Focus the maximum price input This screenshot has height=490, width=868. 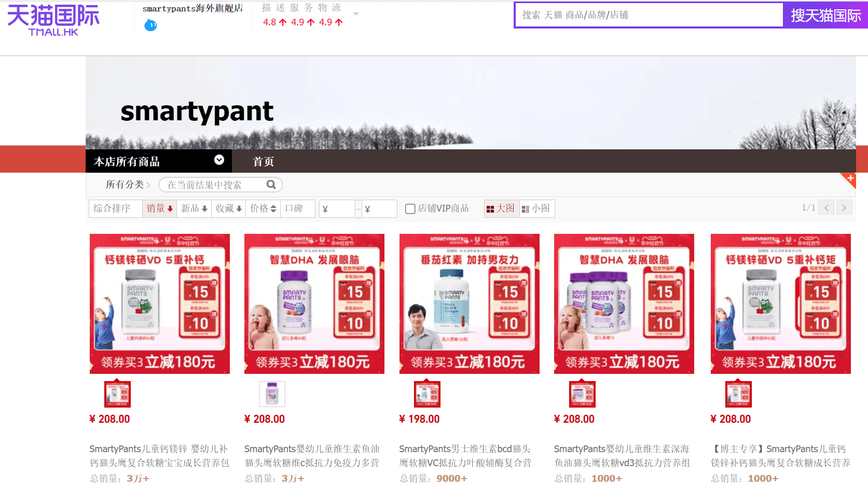(379, 209)
